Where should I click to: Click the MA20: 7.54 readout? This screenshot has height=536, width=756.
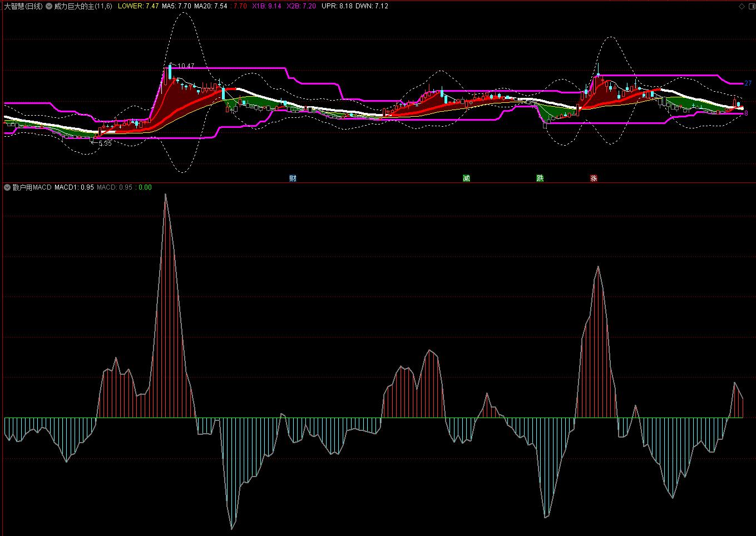click(x=210, y=6)
